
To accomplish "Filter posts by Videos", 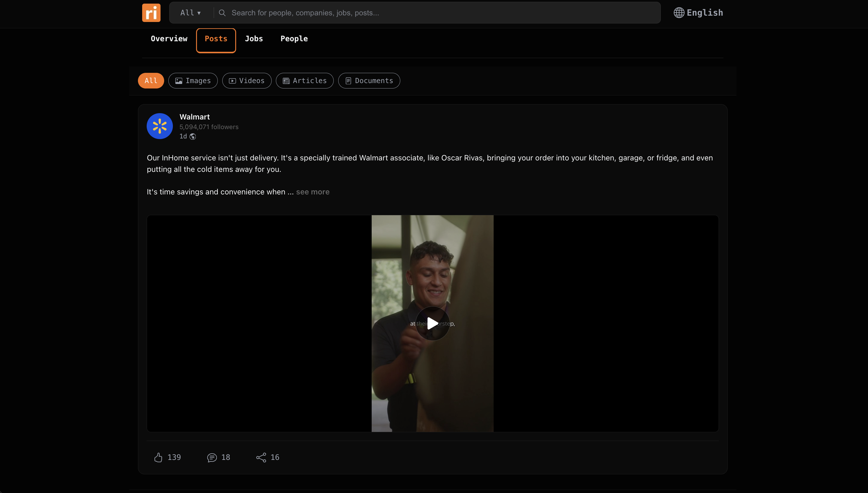I will point(247,81).
